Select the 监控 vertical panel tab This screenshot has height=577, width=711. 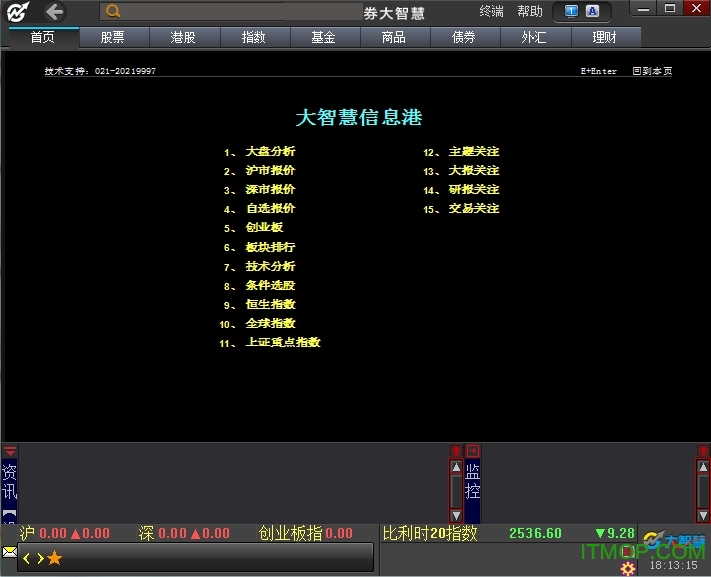472,481
